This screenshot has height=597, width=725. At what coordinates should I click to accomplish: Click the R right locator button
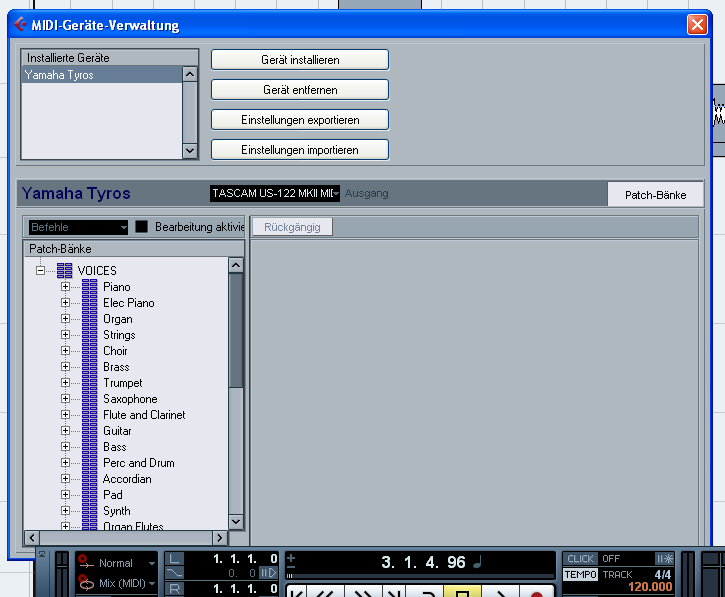174,589
